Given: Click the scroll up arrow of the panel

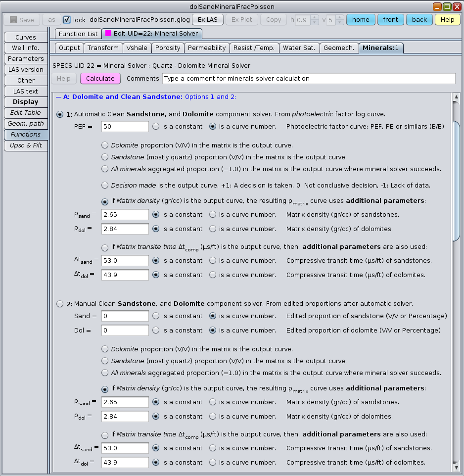Looking at the screenshot, I should click(x=456, y=97).
